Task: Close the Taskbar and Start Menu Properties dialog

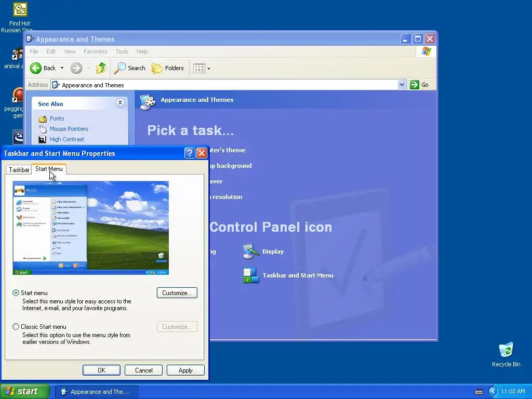Action: click(x=202, y=153)
